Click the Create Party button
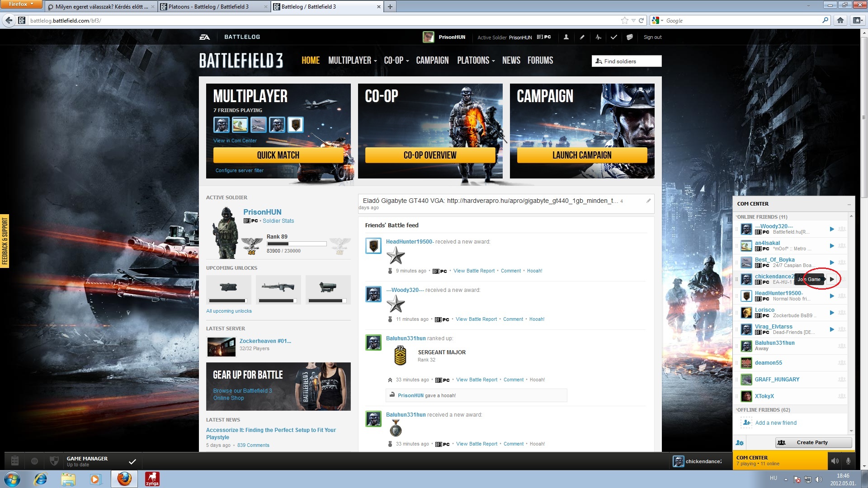The image size is (868, 488). click(x=813, y=442)
